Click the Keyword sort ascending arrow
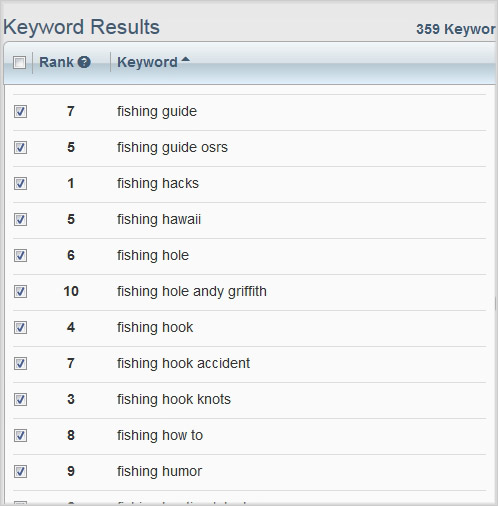The image size is (498, 506). coord(185,59)
